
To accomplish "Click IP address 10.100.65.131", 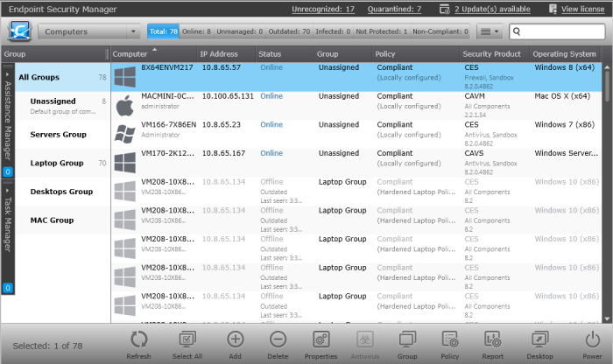I will tap(228, 96).
